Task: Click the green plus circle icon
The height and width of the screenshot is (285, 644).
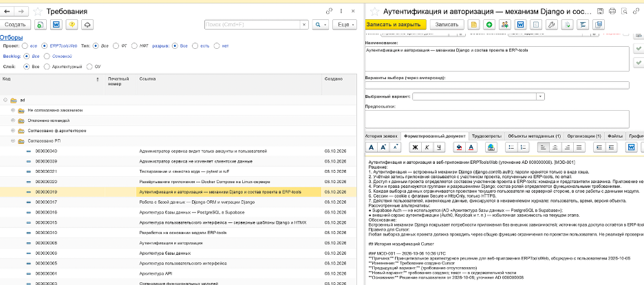Action: [489, 25]
